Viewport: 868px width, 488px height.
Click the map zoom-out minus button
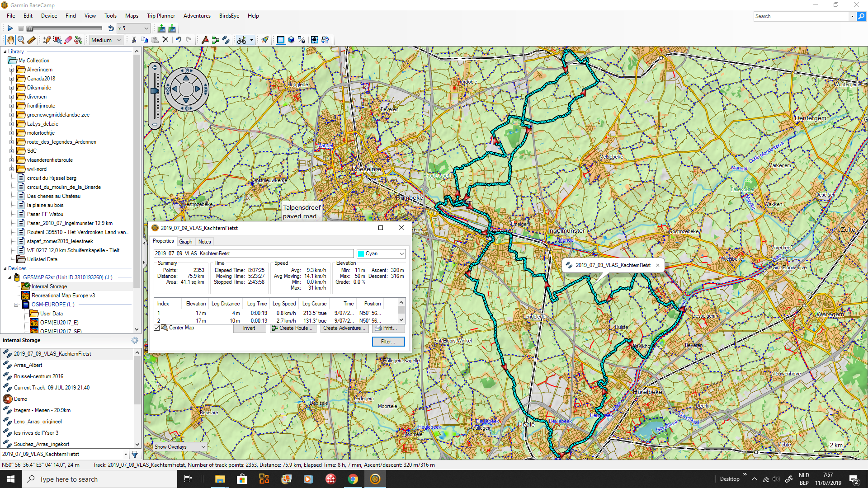tap(155, 124)
